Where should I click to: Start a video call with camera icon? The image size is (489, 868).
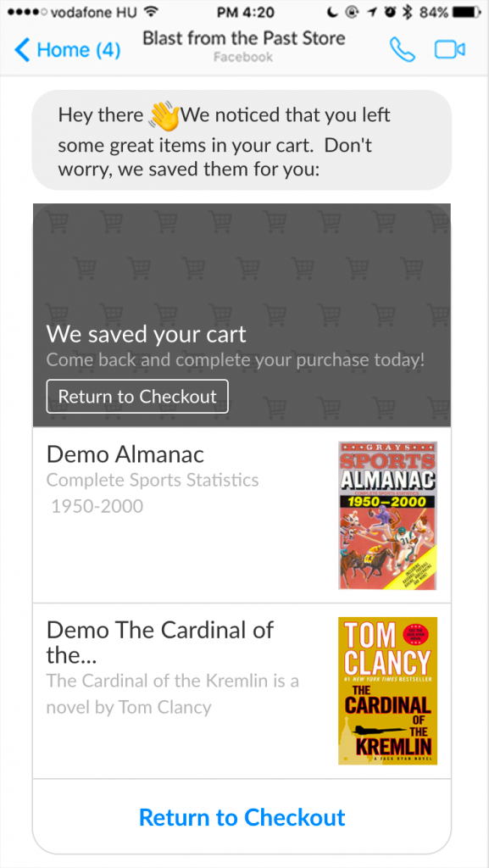[450, 50]
